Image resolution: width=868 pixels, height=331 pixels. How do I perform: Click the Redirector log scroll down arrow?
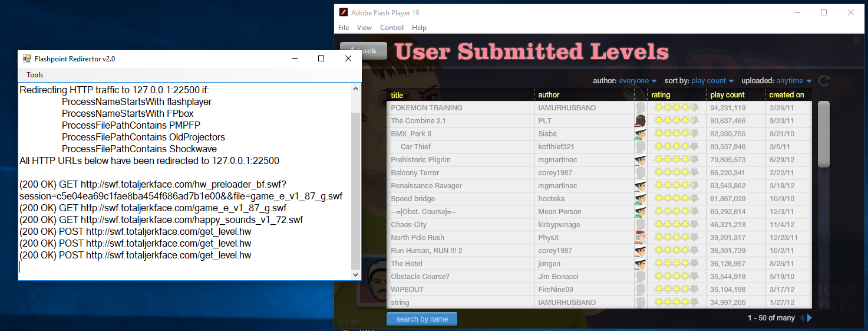(355, 275)
